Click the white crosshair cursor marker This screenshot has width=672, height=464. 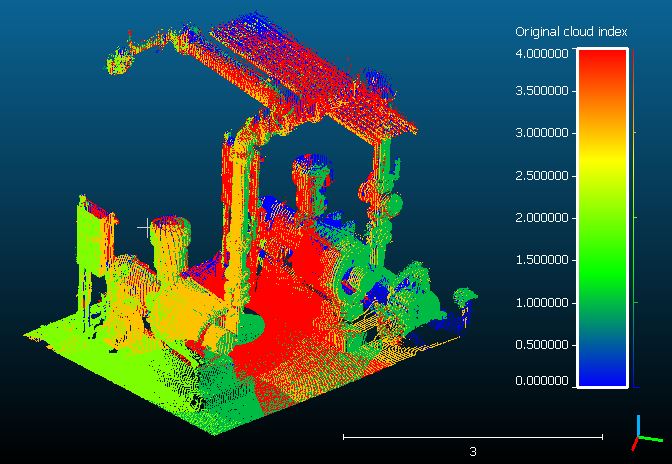pyautogui.click(x=147, y=228)
